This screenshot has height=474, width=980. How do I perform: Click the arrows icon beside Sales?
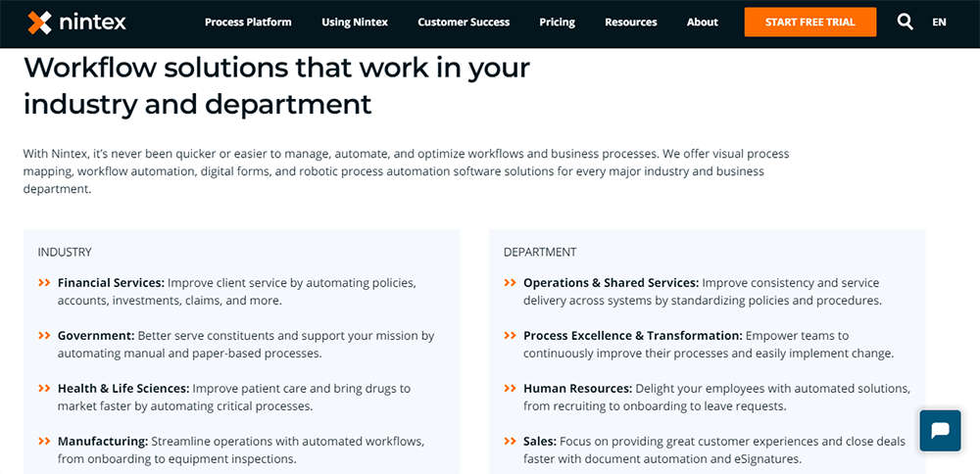(510, 442)
